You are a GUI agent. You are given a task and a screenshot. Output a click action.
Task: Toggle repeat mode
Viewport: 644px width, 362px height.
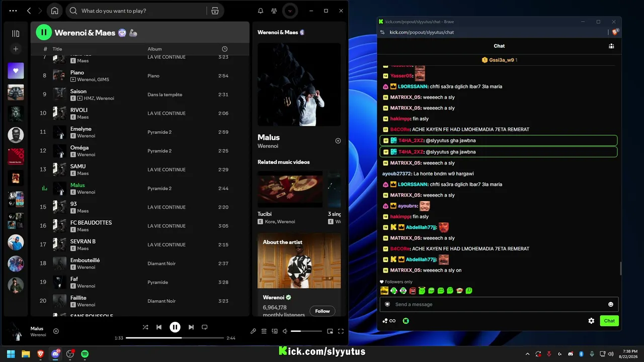(x=204, y=327)
